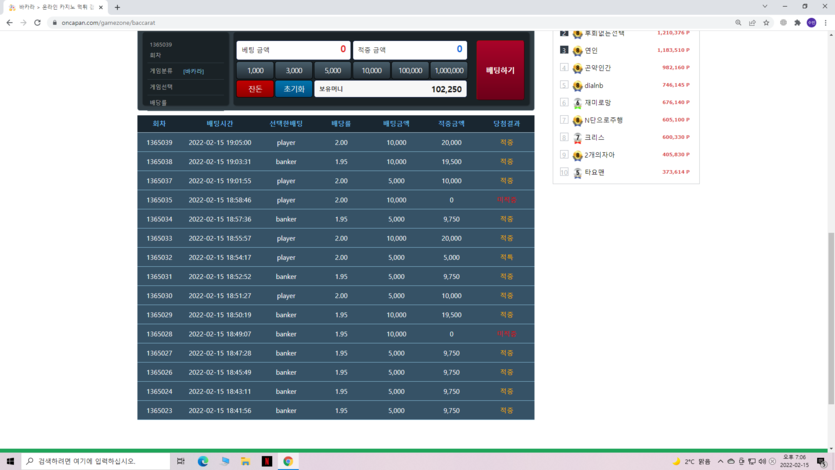The image size is (835, 470).
Task: Show hidden system tray icons
Action: click(x=721, y=461)
